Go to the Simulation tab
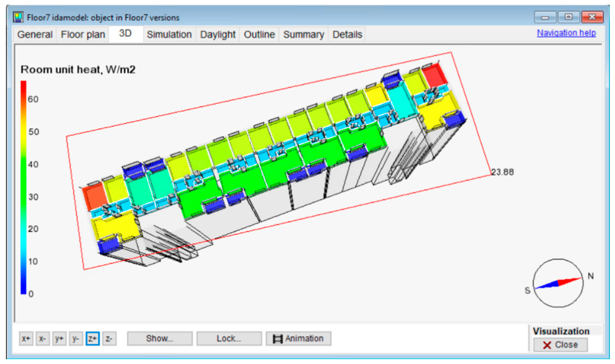 pos(169,35)
